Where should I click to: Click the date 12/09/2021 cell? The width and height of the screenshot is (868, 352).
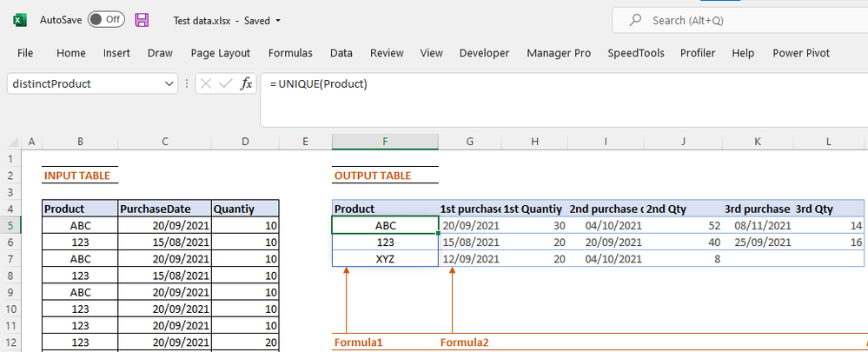pyautogui.click(x=470, y=258)
